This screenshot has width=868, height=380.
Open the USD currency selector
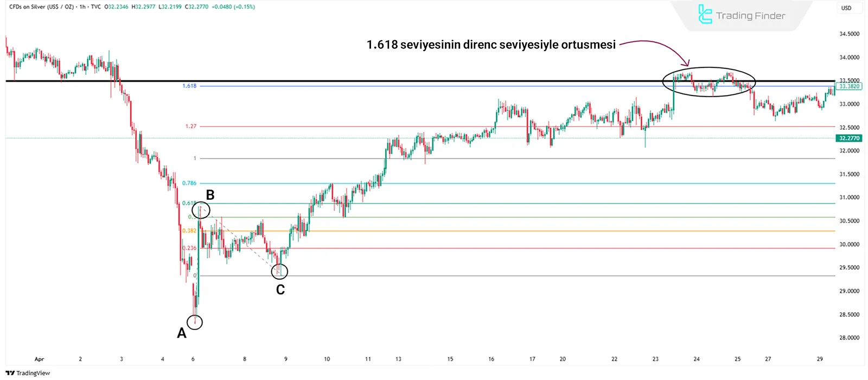pos(846,8)
